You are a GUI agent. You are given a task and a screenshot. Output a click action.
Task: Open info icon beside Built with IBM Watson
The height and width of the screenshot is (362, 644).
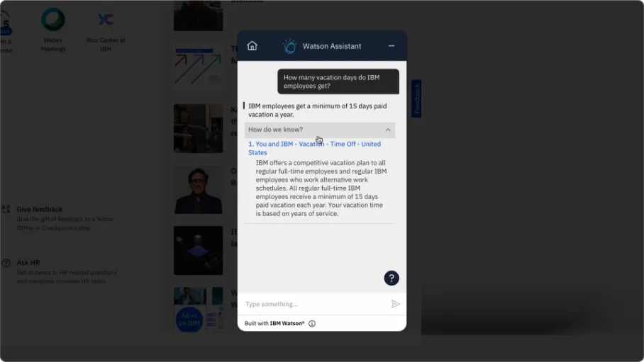click(x=312, y=324)
